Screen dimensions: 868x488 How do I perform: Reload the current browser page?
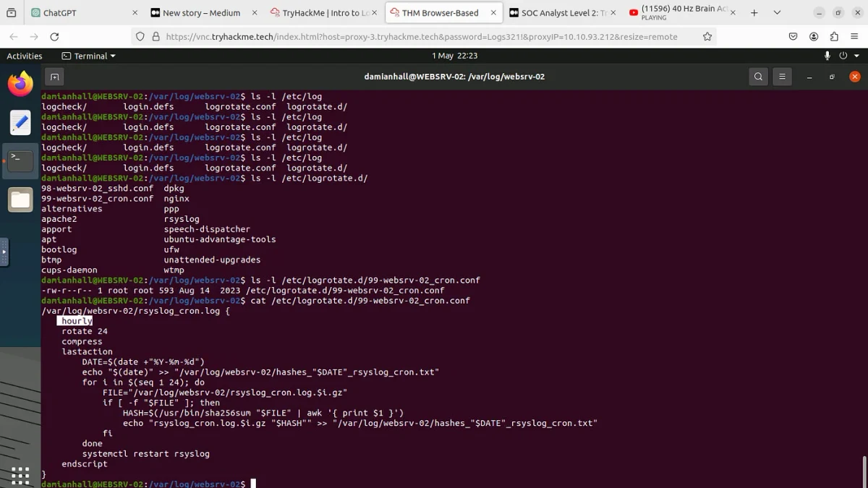pos(54,37)
